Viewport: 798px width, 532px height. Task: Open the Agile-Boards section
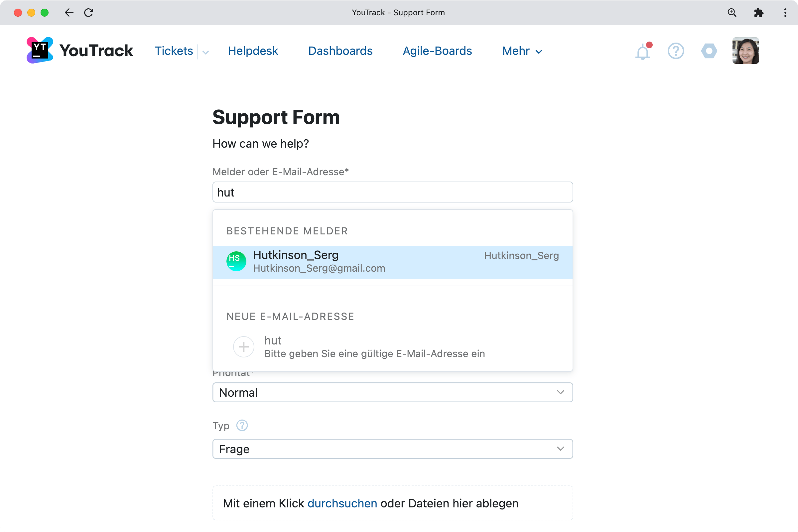[x=437, y=51]
